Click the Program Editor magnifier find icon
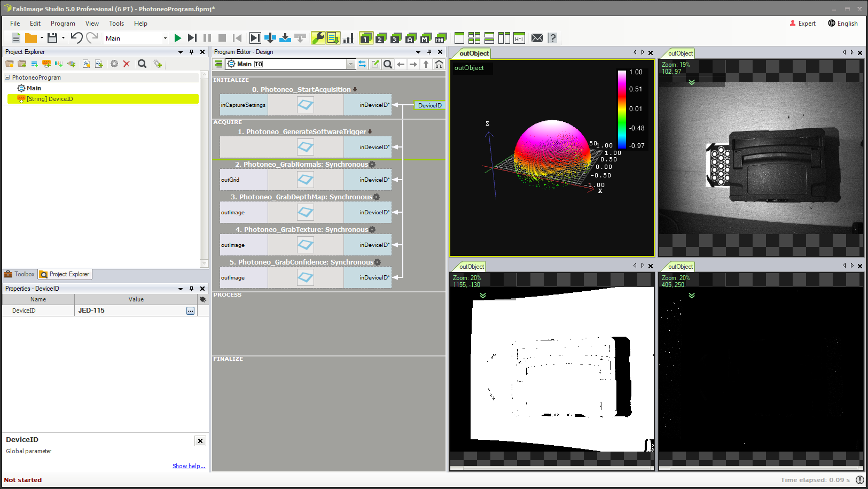The image size is (868, 489). pyautogui.click(x=388, y=64)
